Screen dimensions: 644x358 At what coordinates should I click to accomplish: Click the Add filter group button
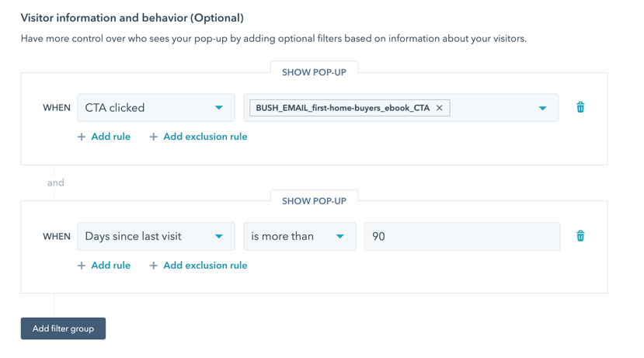63,328
